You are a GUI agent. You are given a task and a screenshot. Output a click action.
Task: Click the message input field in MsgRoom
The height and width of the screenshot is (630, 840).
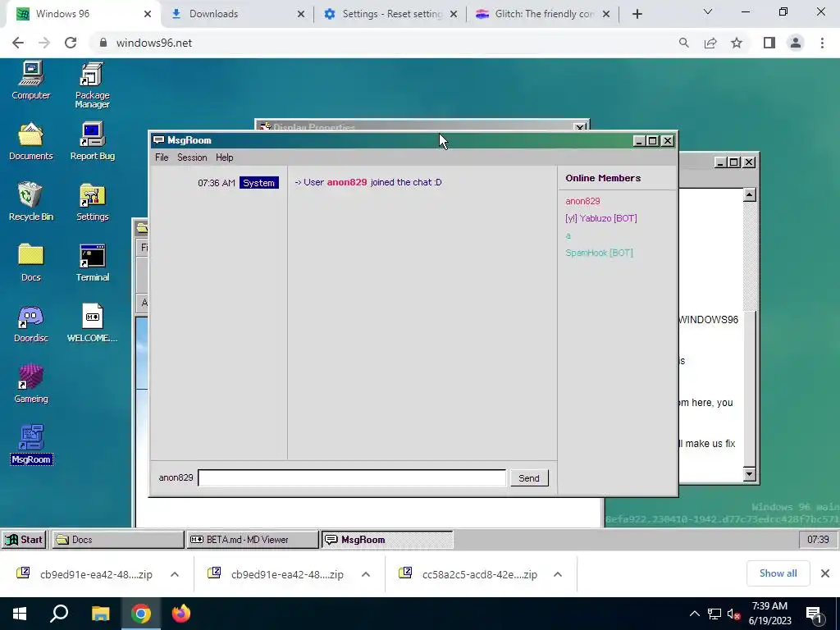pos(352,478)
